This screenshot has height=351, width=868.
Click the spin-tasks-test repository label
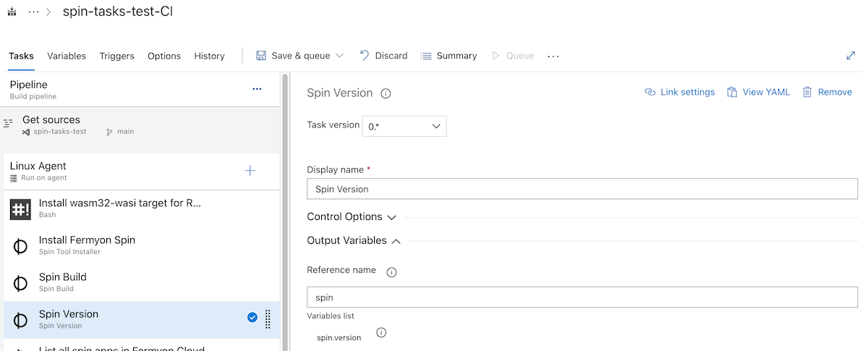(60, 132)
